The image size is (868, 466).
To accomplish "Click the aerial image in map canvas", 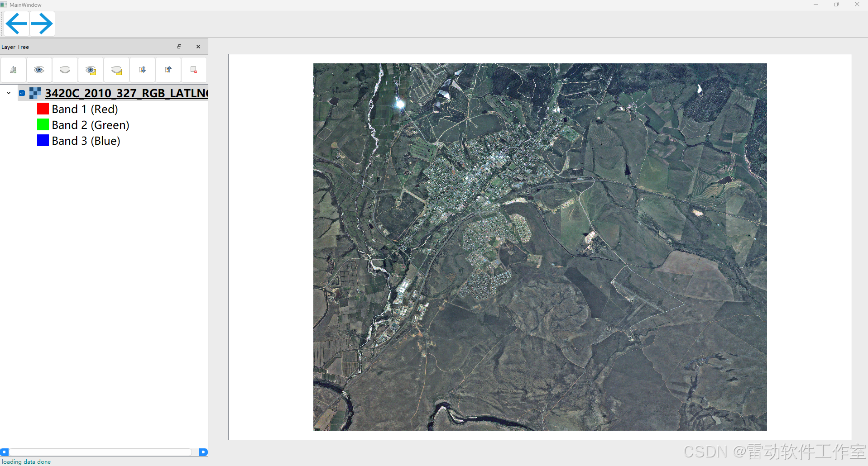I will [x=540, y=247].
